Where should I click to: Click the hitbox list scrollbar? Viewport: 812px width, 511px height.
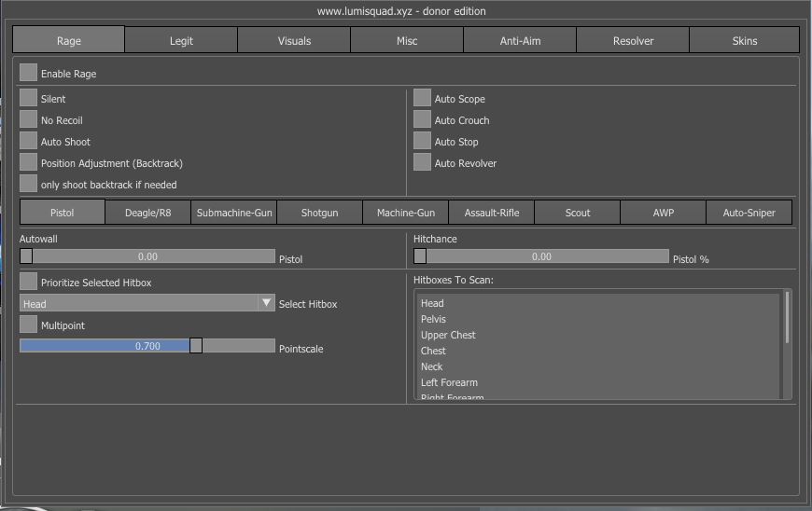(x=788, y=317)
